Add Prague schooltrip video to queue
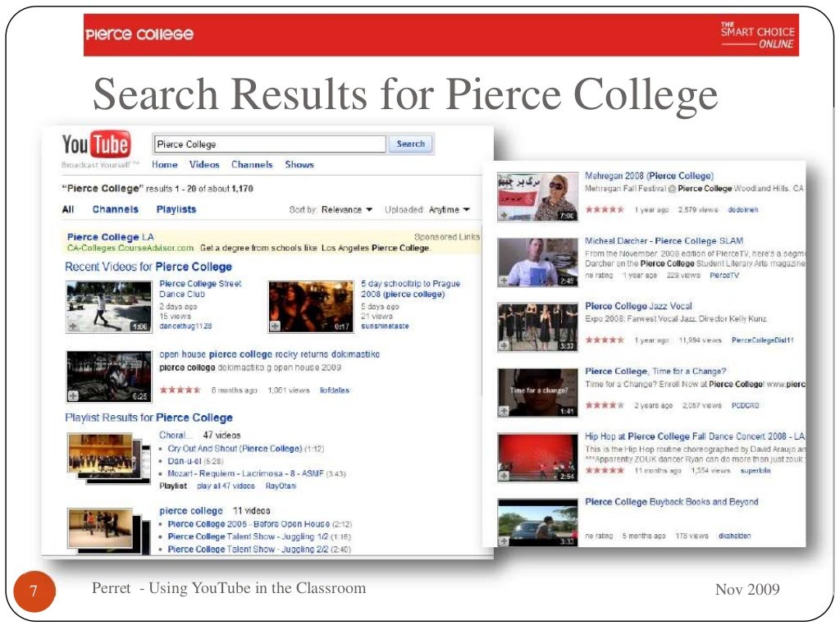The height and width of the screenshot is (630, 840). click(x=275, y=326)
